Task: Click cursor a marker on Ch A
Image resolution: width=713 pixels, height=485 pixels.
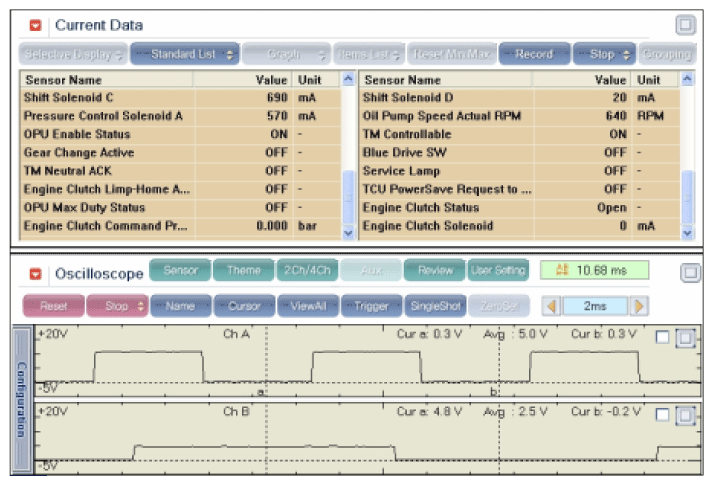Action: click(x=261, y=392)
